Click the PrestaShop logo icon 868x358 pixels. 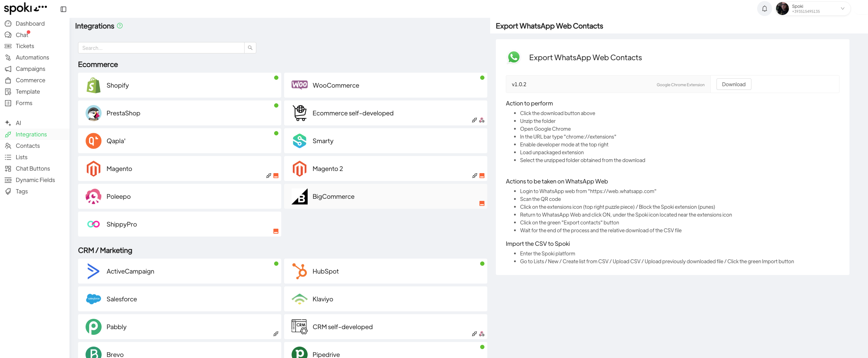[x=93, y=113]
